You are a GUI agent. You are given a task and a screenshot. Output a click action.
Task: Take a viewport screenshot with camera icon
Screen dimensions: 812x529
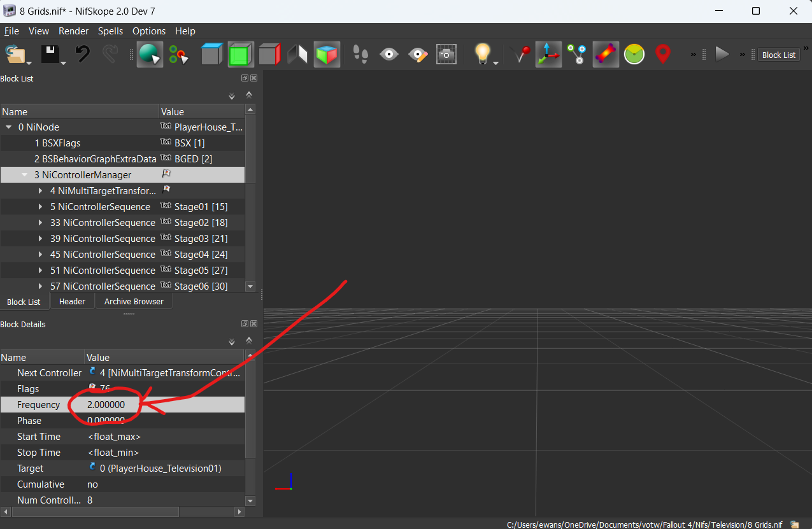pos(446,54)
